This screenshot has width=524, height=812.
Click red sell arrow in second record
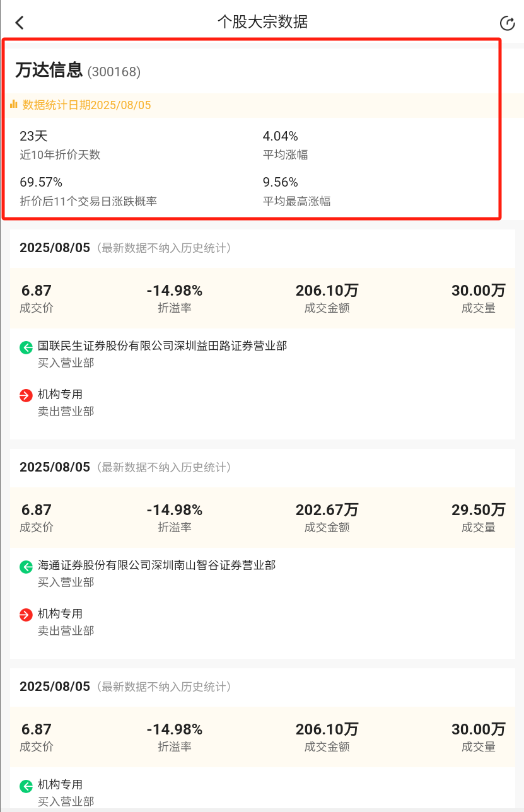[26, 615]
